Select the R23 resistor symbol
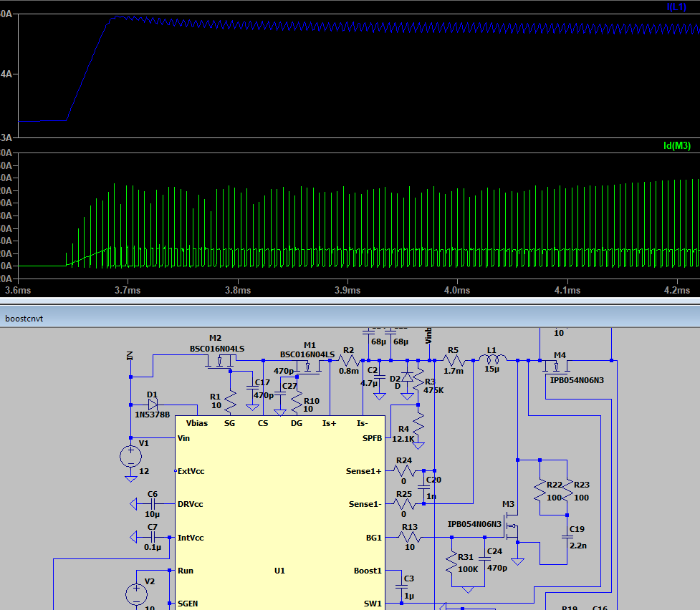Viewport: 700px width, 610px height. tap(567, 490)
